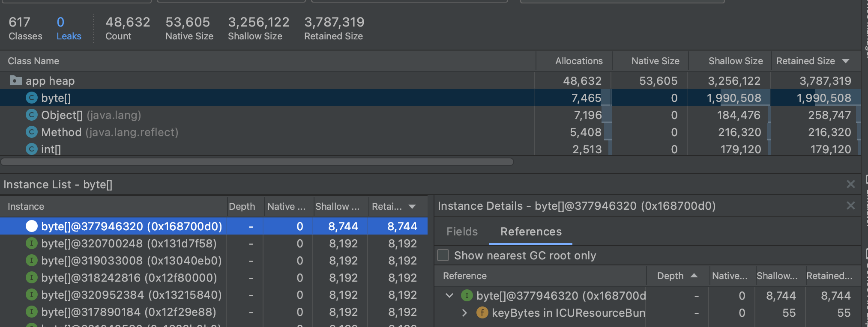The image size is (868, 327).
Task: Open the References tab
Action: [x=531, y=232]
